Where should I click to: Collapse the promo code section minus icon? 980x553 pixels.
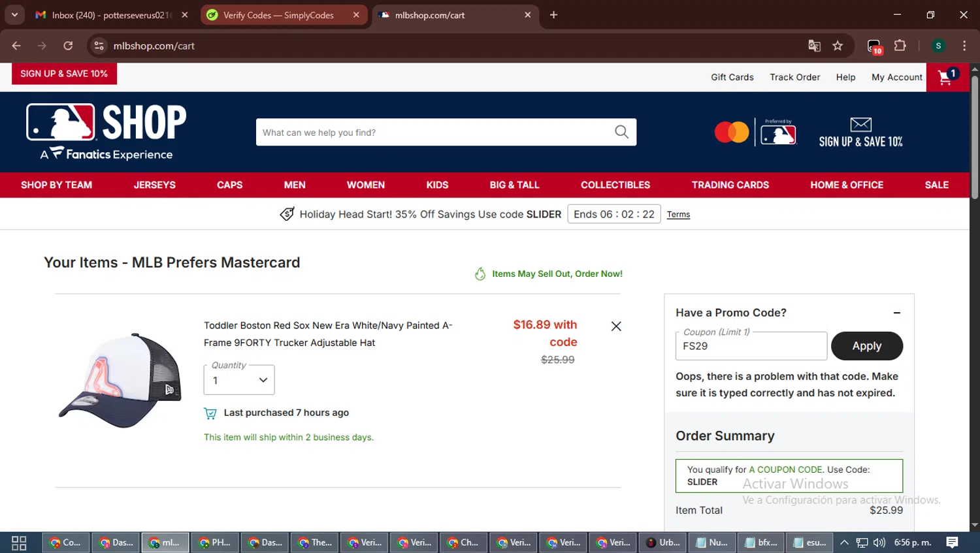(x=897, y=313)
